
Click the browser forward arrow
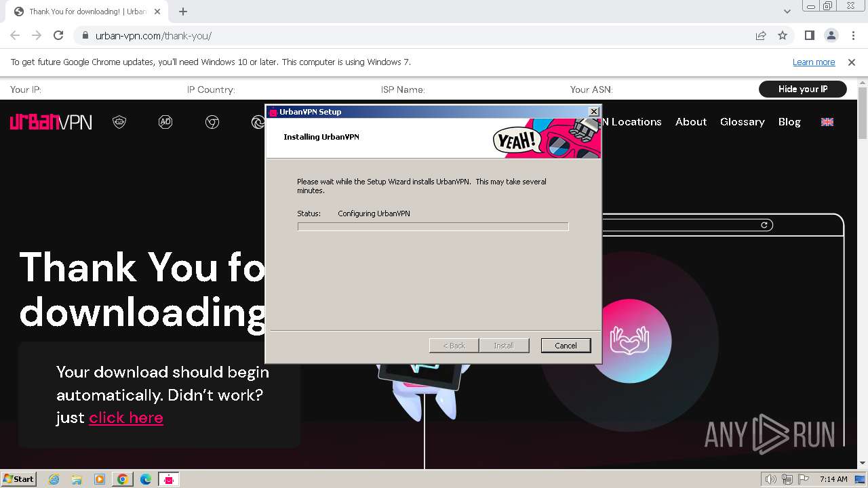(x=37, y=36)
